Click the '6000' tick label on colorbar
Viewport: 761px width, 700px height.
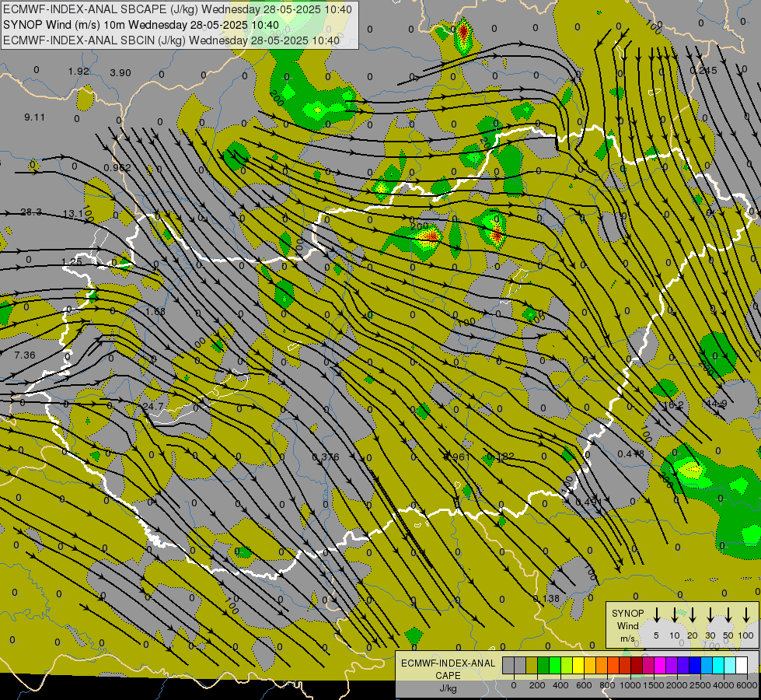(747, 685)
